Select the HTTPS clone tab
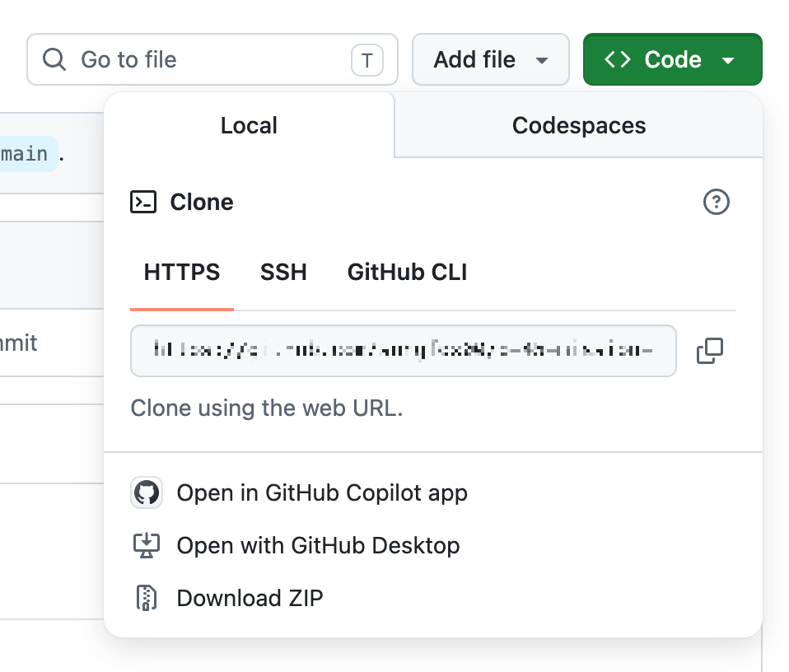Screen dimensions: 789x672 coord(182,272)
